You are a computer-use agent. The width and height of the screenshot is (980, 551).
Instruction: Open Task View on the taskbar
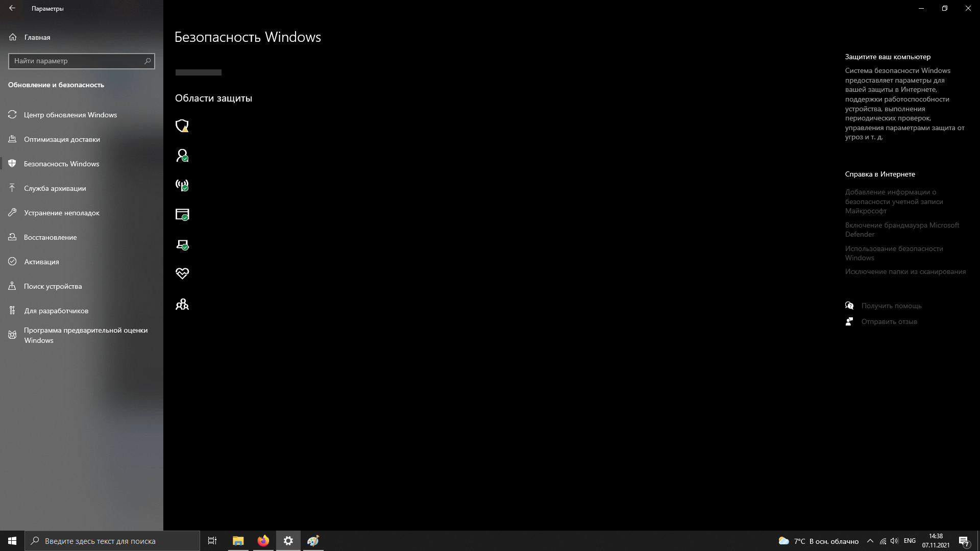click(x=212, y=541)
